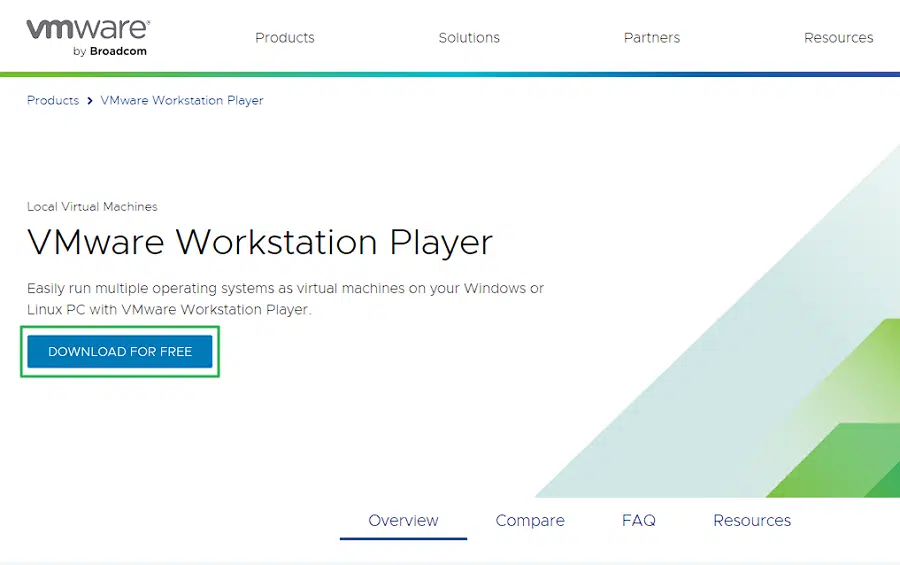Click the 'by Broadcom' text under the logo

tap(110, 52)
